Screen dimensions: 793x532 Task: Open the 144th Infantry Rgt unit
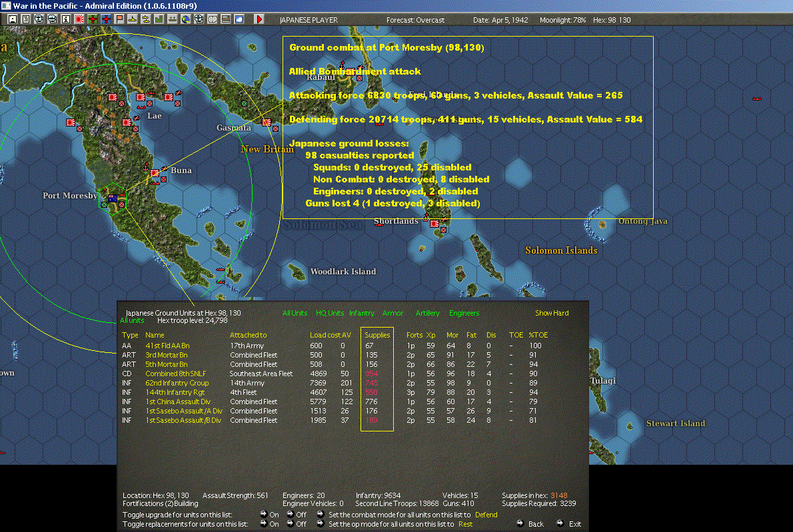click(x=175, y=393)
